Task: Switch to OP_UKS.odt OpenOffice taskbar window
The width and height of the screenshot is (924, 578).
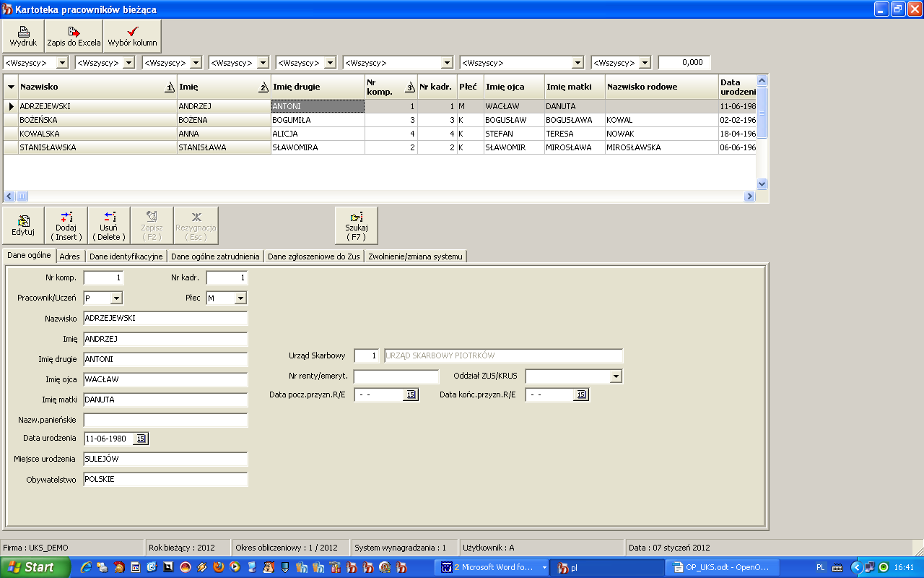Action: click(722, 568)
